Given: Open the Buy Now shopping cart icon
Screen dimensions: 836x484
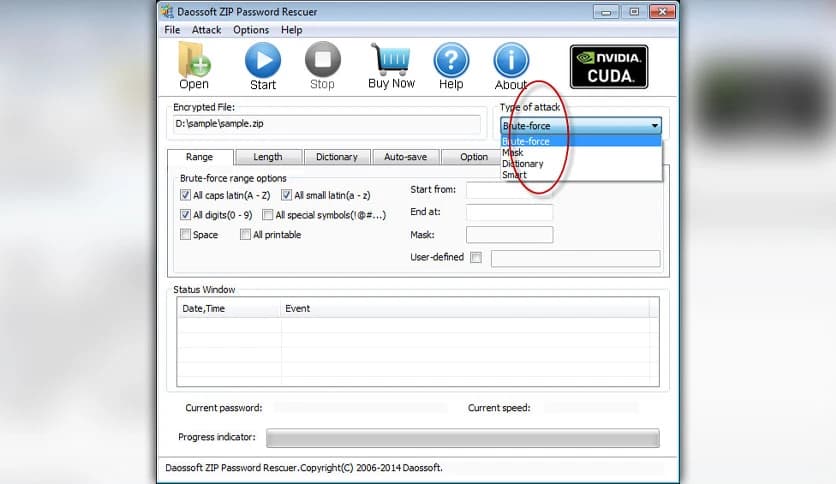Looking at the screenshot, I should (x=391, y=60).
